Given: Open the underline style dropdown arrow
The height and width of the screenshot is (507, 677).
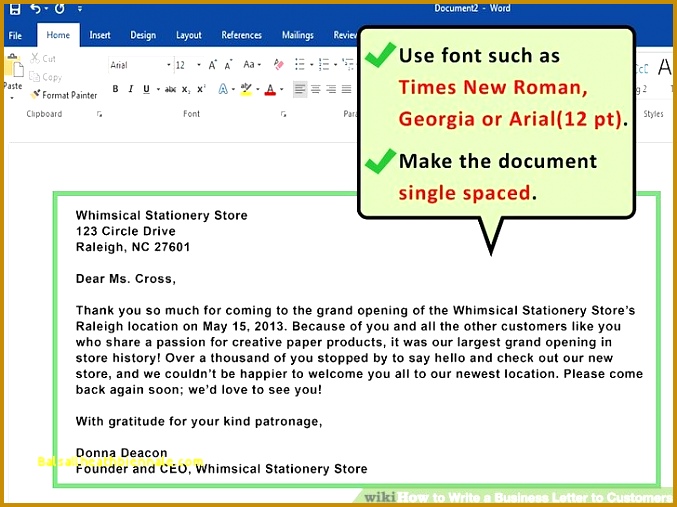Looking at the screenshot, I should 158,89.
